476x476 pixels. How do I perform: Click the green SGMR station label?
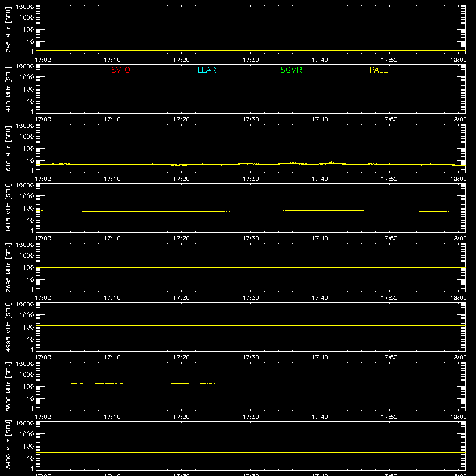(291, 70)
